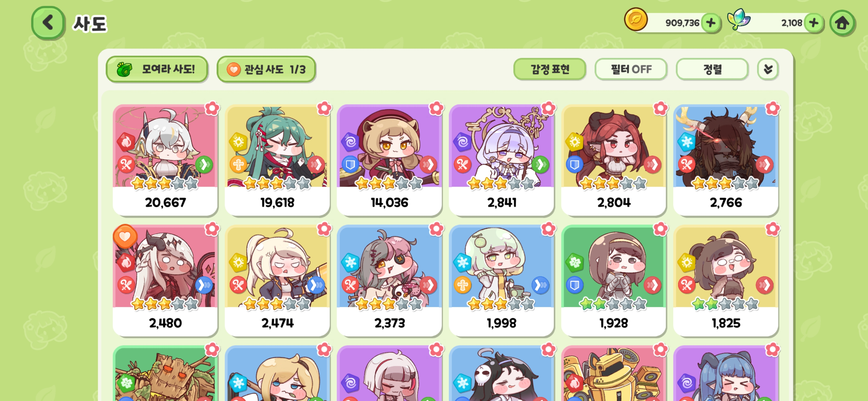Toggle the orange heart favorite on 2,480 card
This screenshot has width=868, height=401.
click(x=125, y=236)
